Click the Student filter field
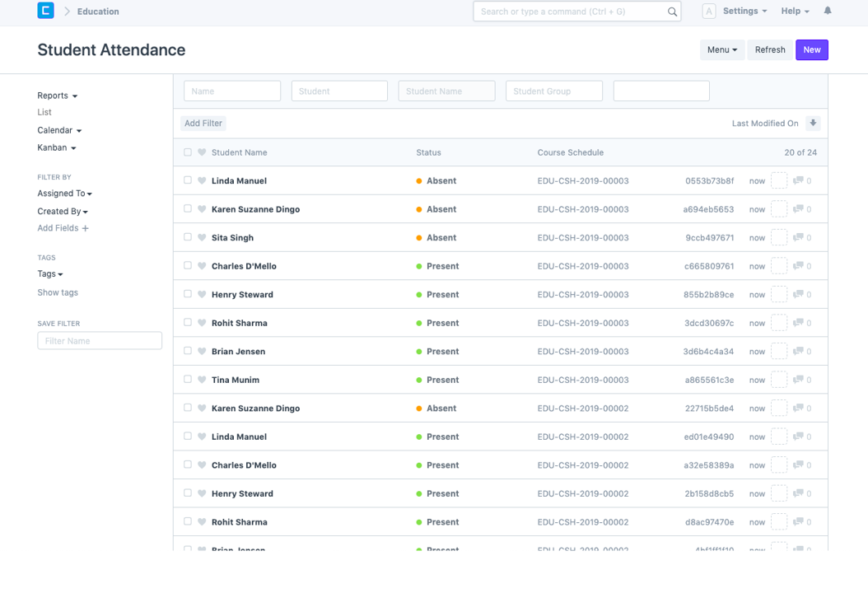 [x=339, y=91]
